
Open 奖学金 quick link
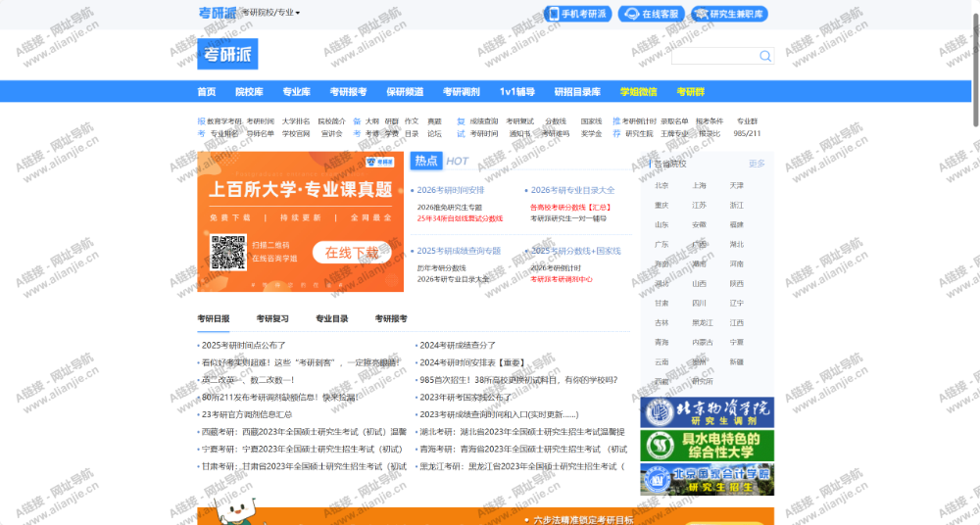(x=591, y=134)
